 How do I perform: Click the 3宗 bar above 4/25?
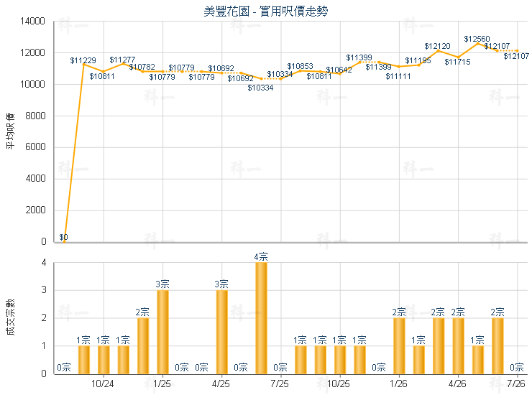pyautogui.click(x=222, y=332)
